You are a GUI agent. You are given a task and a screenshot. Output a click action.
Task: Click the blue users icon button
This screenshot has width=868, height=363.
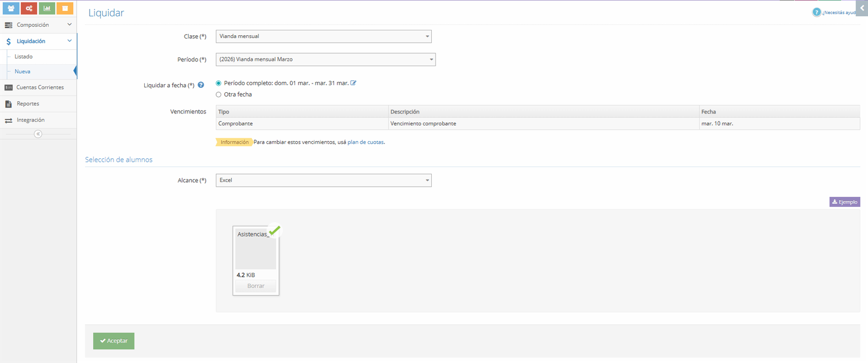click(11, 8)
